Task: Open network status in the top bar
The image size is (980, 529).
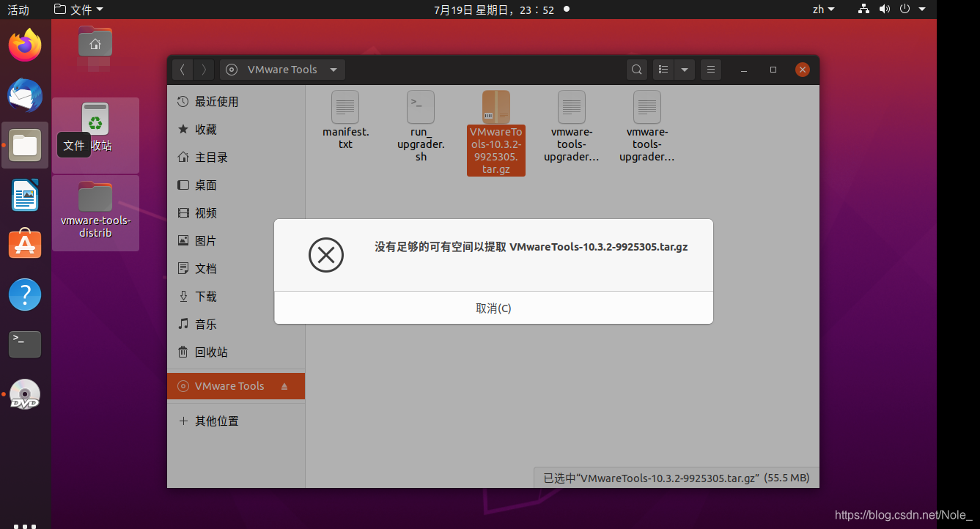Action: click(x=863, y=10)
